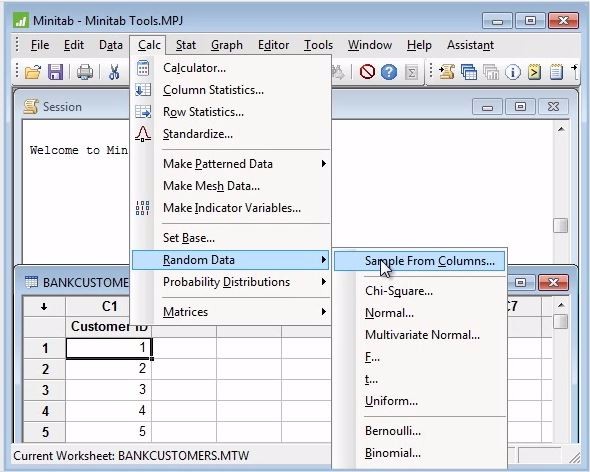The width and height of the screenshot is (590, 472).
Task: Click row 3 header in worksheet
Action: [x=45, y=390]
